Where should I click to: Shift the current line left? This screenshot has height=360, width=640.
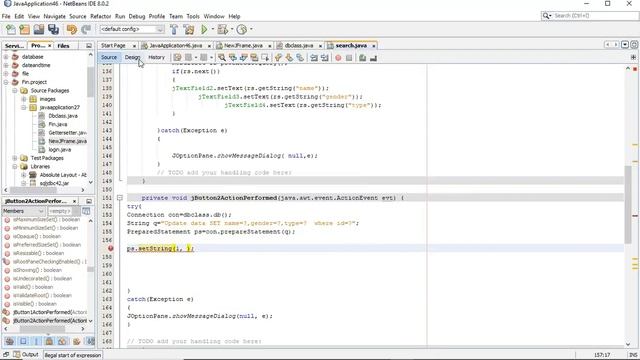(x=314, y=58)
